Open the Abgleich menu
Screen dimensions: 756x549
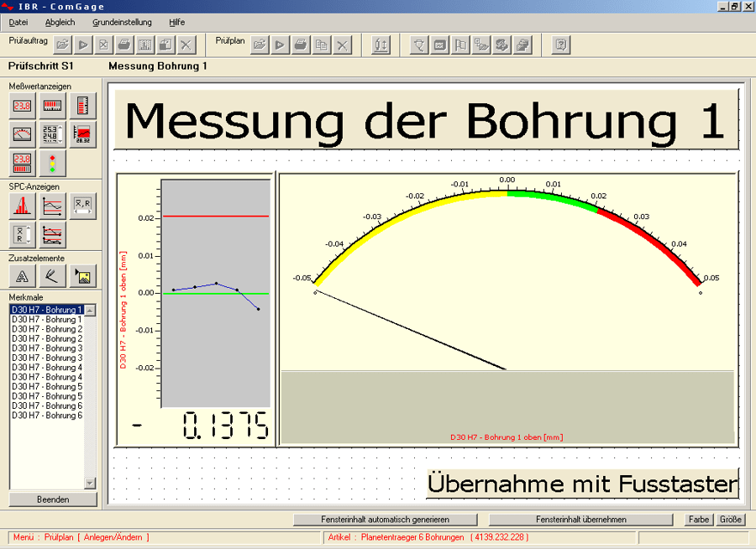[60, 22]
